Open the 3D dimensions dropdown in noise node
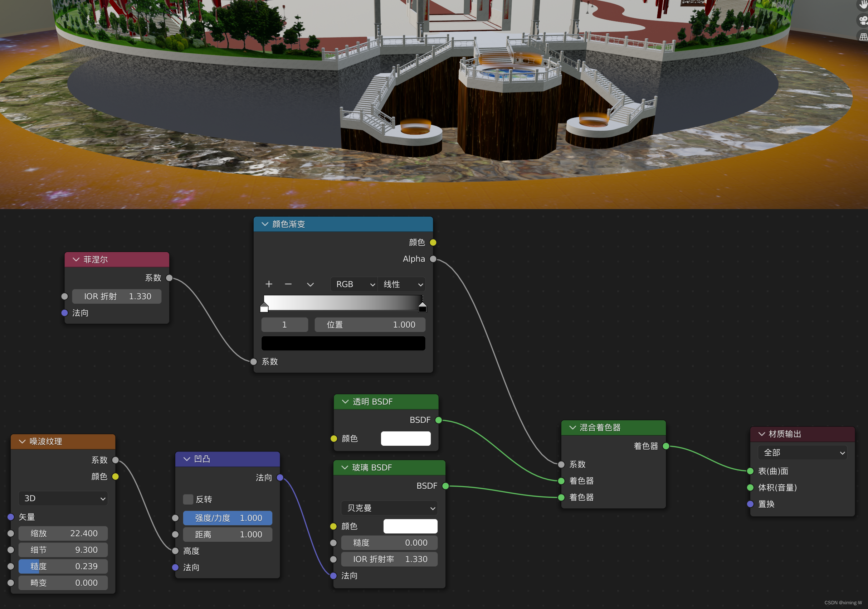This screenshot has width=868, height=609. (x=63, y=498)
